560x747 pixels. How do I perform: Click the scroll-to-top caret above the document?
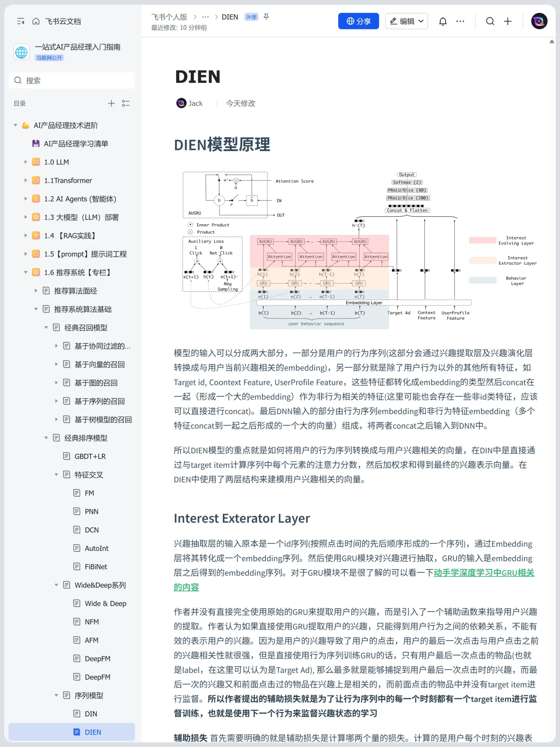tap(552, 41)
